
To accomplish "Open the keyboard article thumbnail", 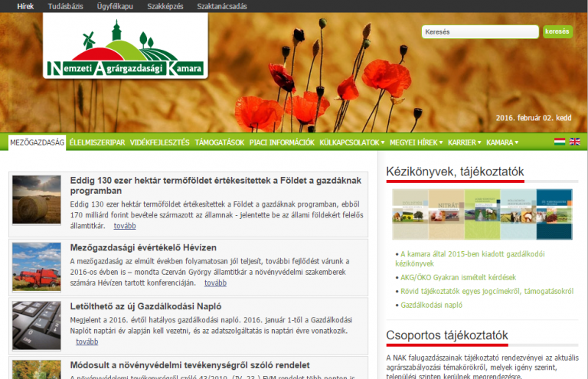I will click(37, 325).
